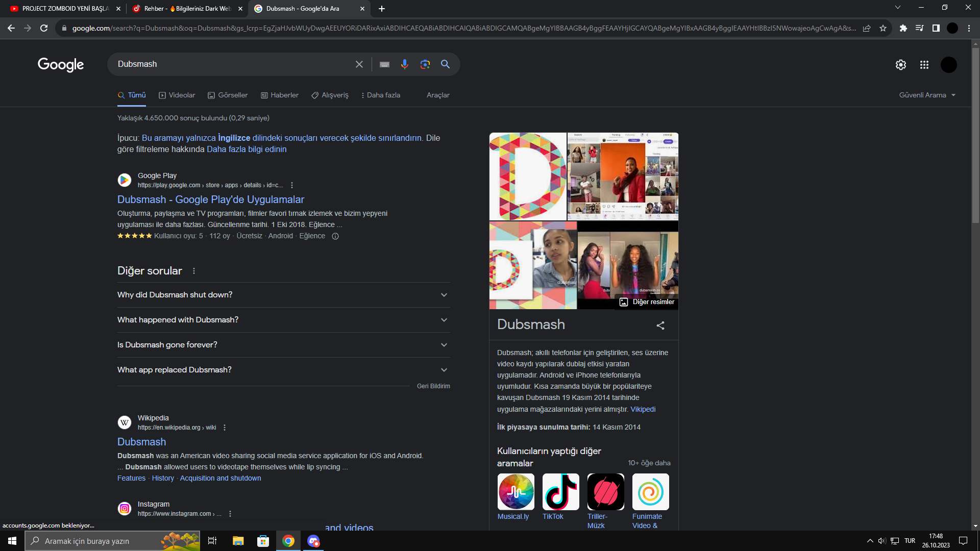Open the Musical.ly related search
980x551 pixels.
coord(516,497)
